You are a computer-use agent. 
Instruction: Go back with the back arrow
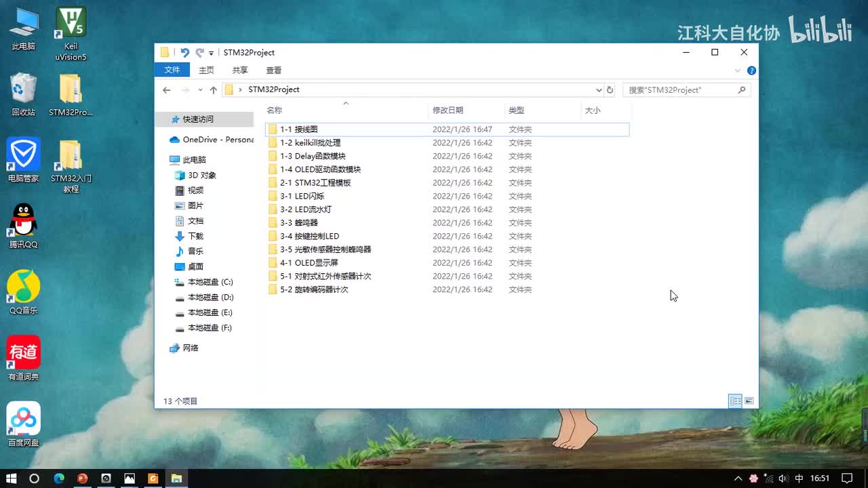click(x=167, y=89)
